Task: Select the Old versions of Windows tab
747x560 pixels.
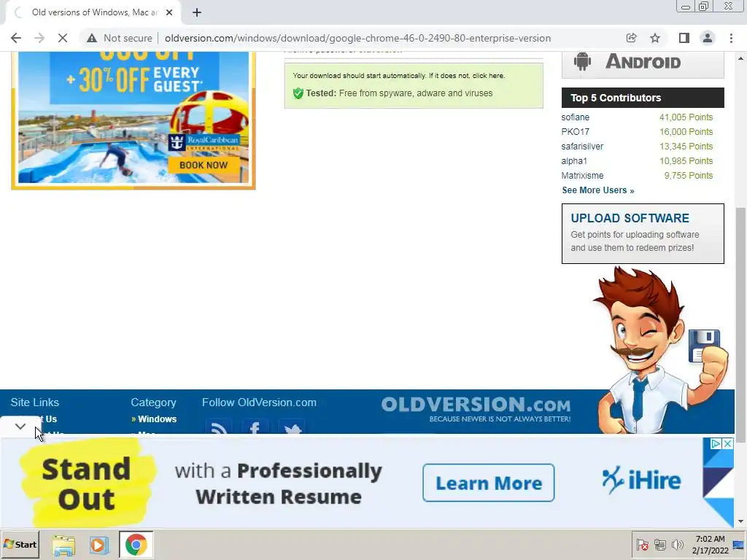Action: click(x=93, y=13)
